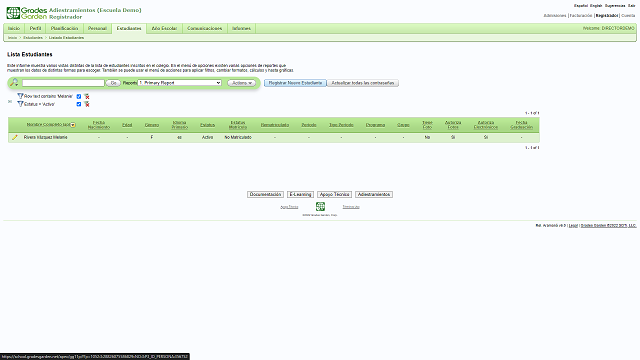This screenshot has width=640, height=360.
Task: Click Registrar Nuevo Estudiante button
Action: tap(295, 83)
